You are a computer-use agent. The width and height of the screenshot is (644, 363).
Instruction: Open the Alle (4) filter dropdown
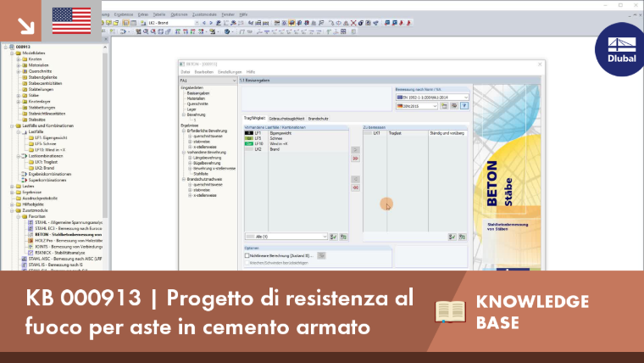[x=286, y=237]
